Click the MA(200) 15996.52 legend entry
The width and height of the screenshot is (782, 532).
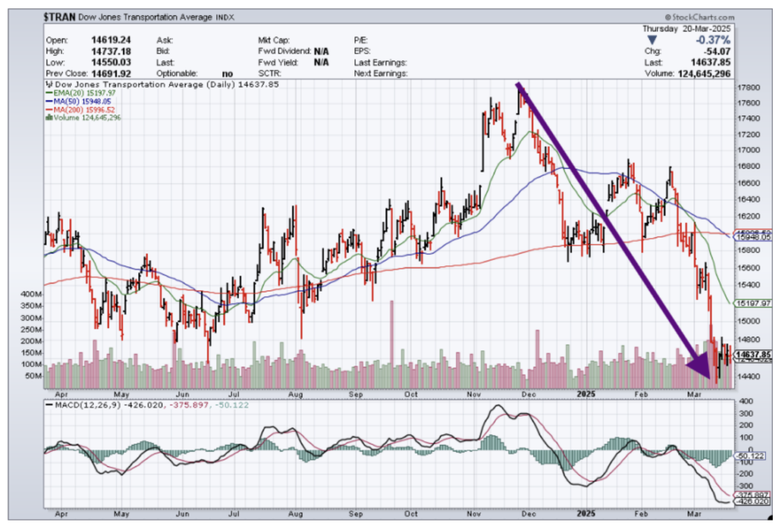click(80, 110)
